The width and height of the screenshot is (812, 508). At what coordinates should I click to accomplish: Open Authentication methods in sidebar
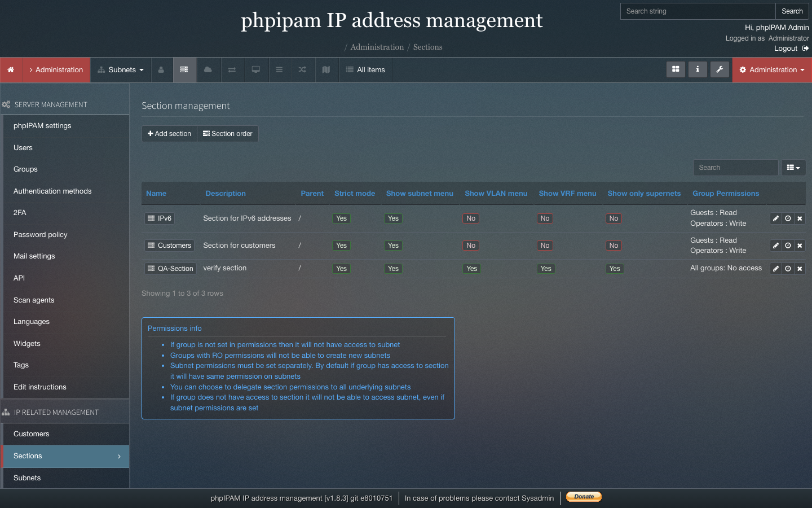[x=52, y=191]
